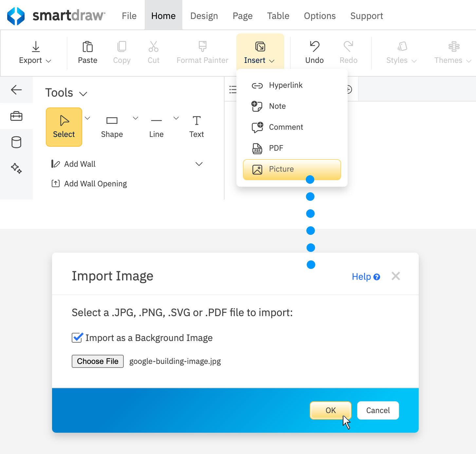Expand the Line tool dropdown arrow

click(x=176, y=118)
